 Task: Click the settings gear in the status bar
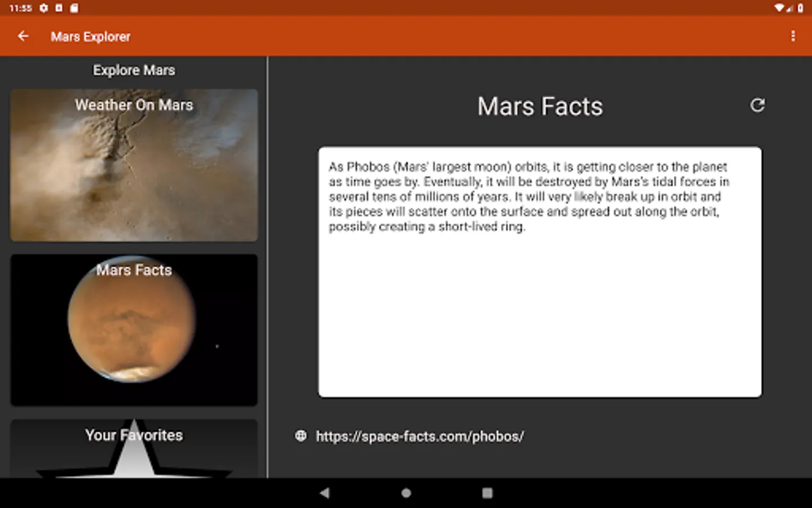tap(44, 8)
